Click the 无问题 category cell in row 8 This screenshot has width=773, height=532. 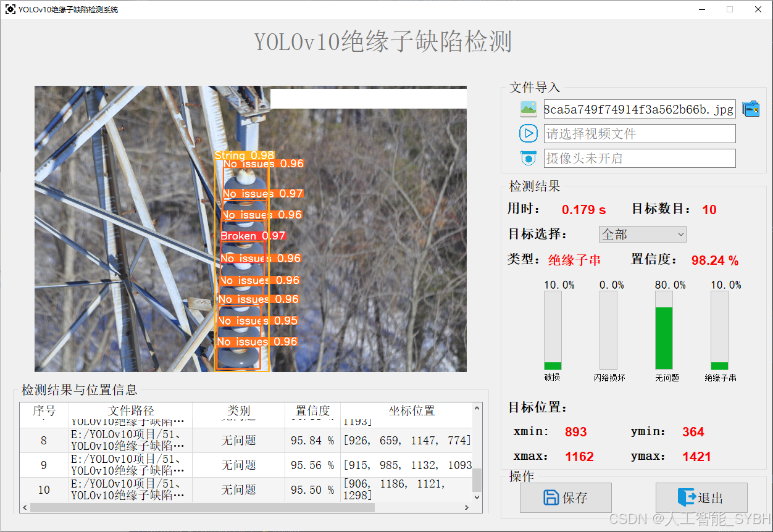(x=238, y=441)
